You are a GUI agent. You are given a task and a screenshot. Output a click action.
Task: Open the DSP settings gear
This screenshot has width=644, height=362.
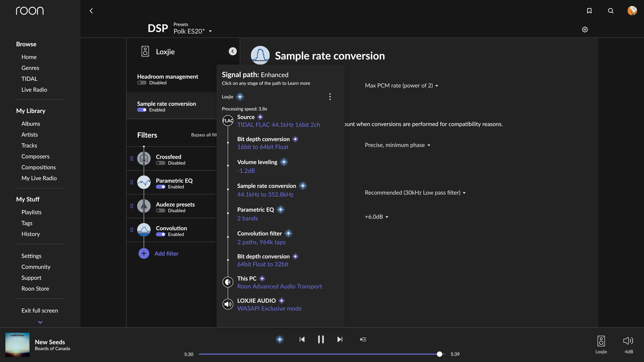[x=585, y=29]
